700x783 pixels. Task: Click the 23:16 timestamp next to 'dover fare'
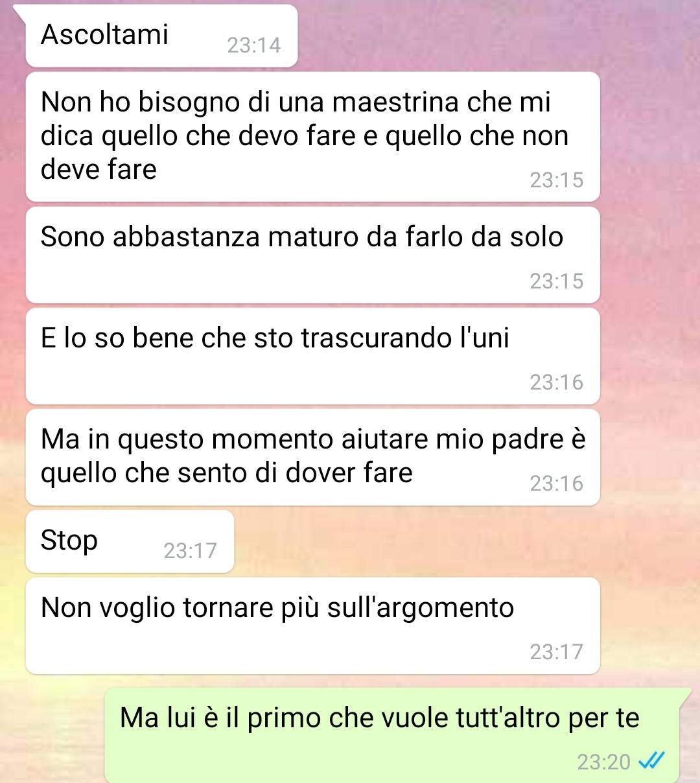pos(556,484)
